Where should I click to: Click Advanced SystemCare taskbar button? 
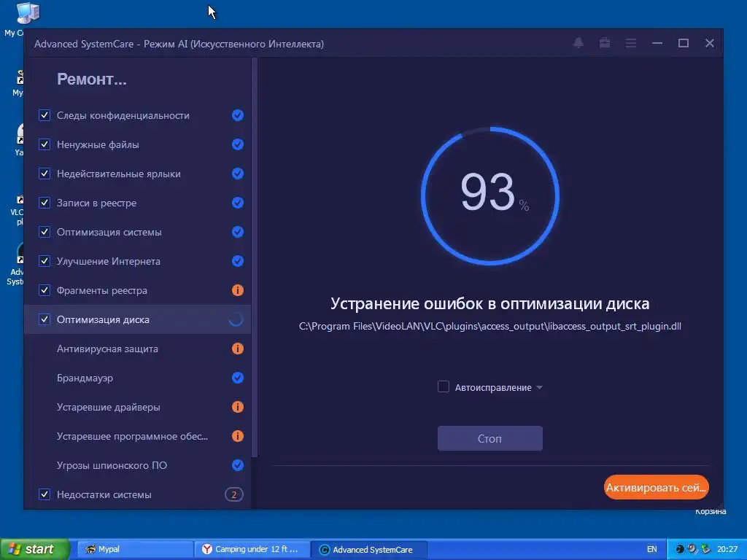pyautogui.click(x=369, y=550)
